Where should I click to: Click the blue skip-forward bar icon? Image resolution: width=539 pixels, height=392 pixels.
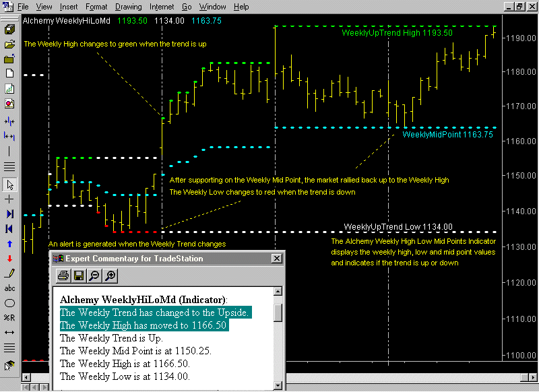[9, 214]
